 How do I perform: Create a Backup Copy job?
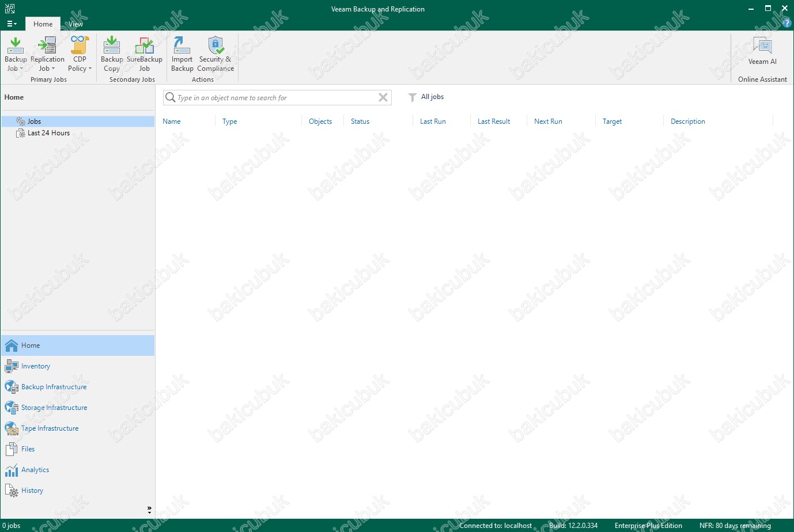coord(112,54)
